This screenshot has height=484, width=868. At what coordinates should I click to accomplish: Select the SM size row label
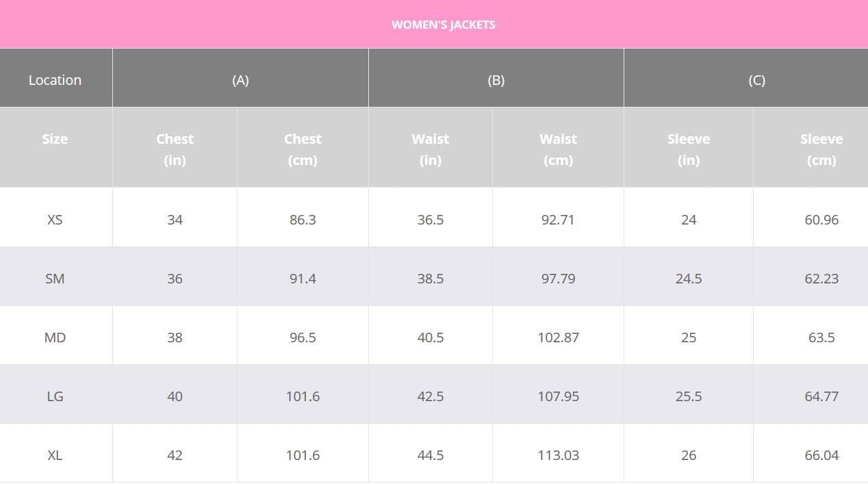pyautogui.click(x=55, y=279)
